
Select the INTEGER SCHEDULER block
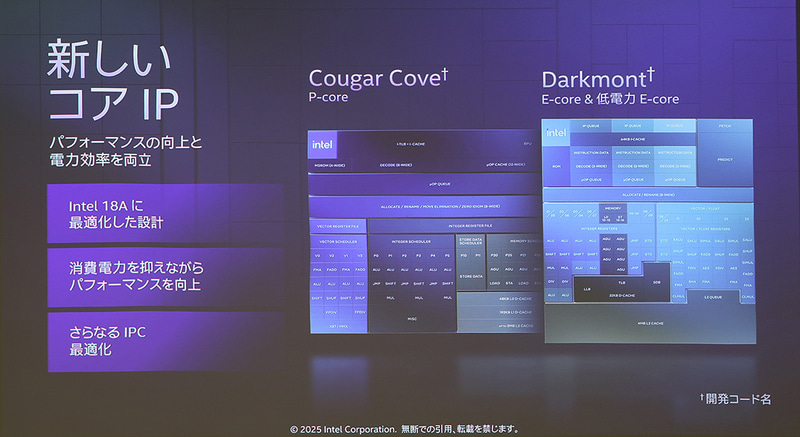[x=411, y=242]
